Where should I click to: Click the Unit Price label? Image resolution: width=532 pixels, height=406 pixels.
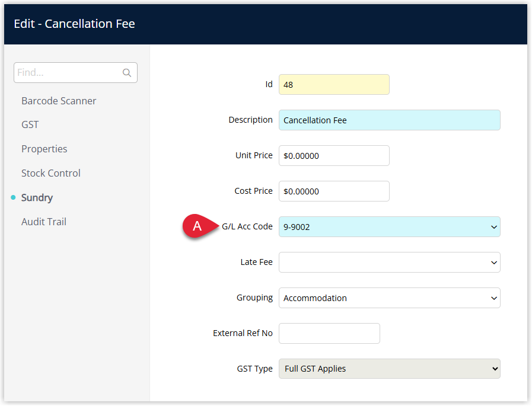tap(254, 155)
